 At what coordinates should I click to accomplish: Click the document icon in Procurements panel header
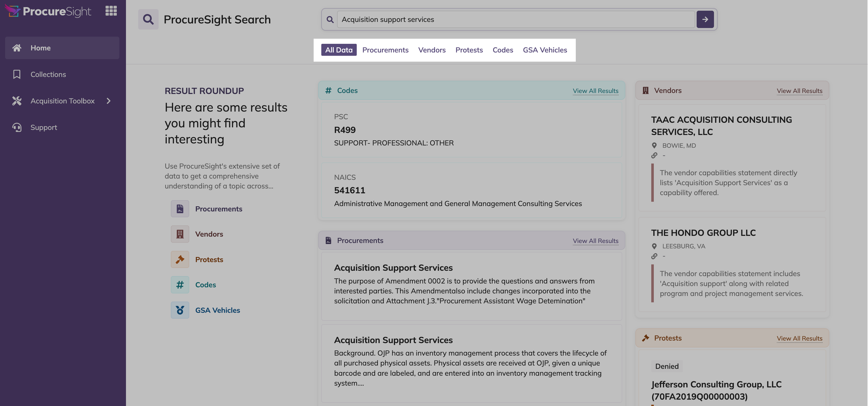(x=328, y=240)
